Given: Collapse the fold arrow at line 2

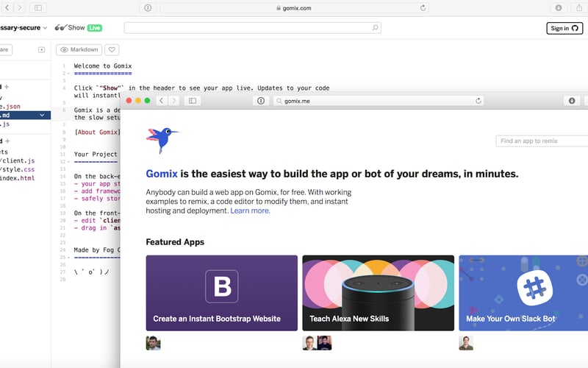Looking at the screenshot, I should point(68,73).
